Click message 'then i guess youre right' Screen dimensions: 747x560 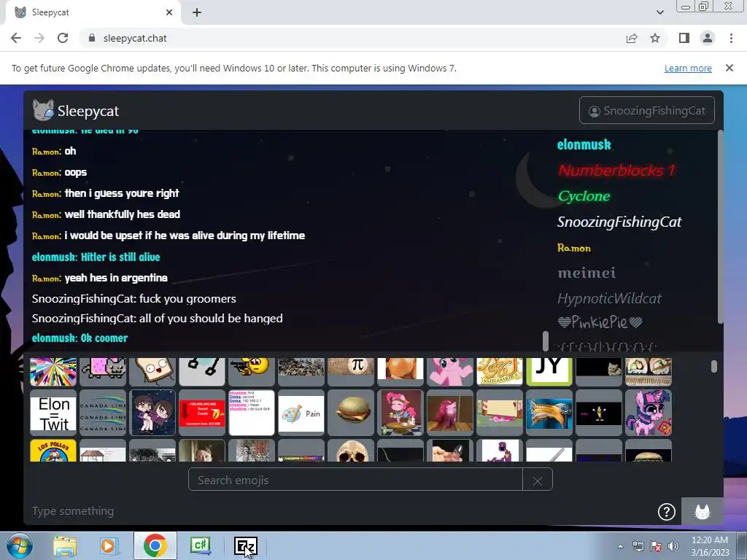tap(122, 193)
